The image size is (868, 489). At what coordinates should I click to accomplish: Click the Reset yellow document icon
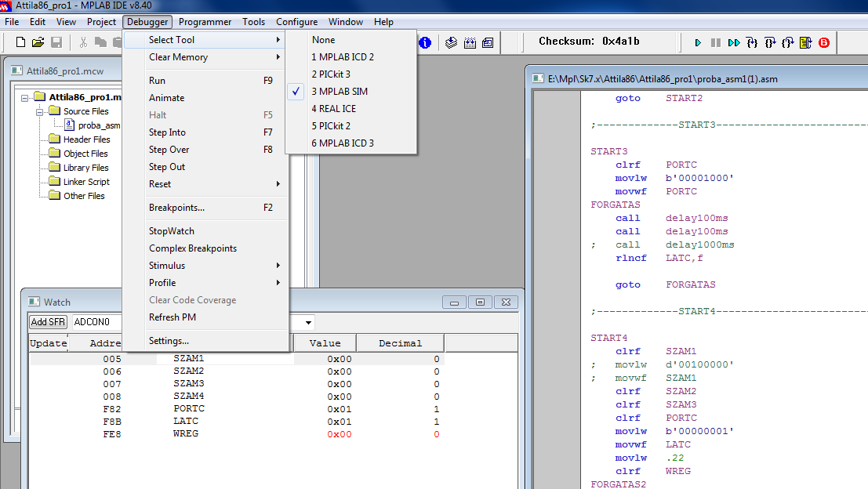pos(806,42)
